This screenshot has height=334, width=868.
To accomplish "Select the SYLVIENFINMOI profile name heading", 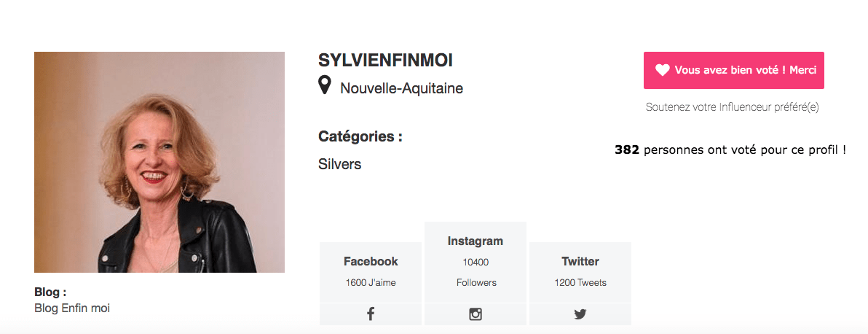I will coord(385,61).
